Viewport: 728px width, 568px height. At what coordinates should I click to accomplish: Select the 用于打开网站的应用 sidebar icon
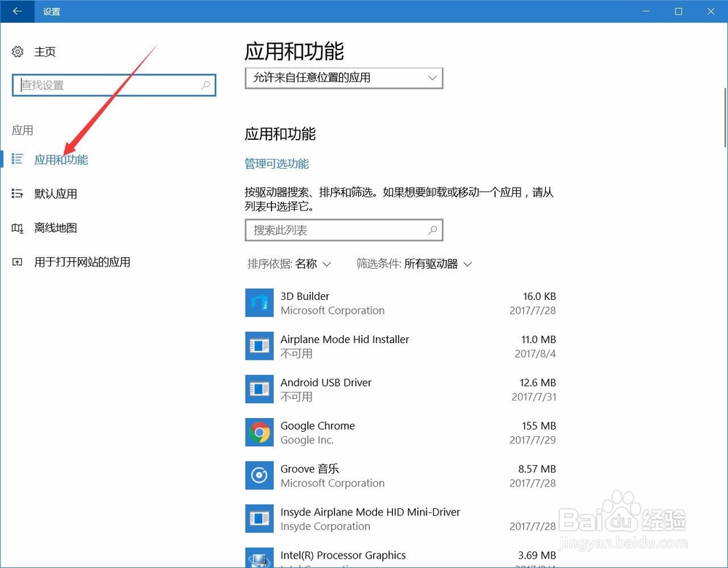click(17, 262)
